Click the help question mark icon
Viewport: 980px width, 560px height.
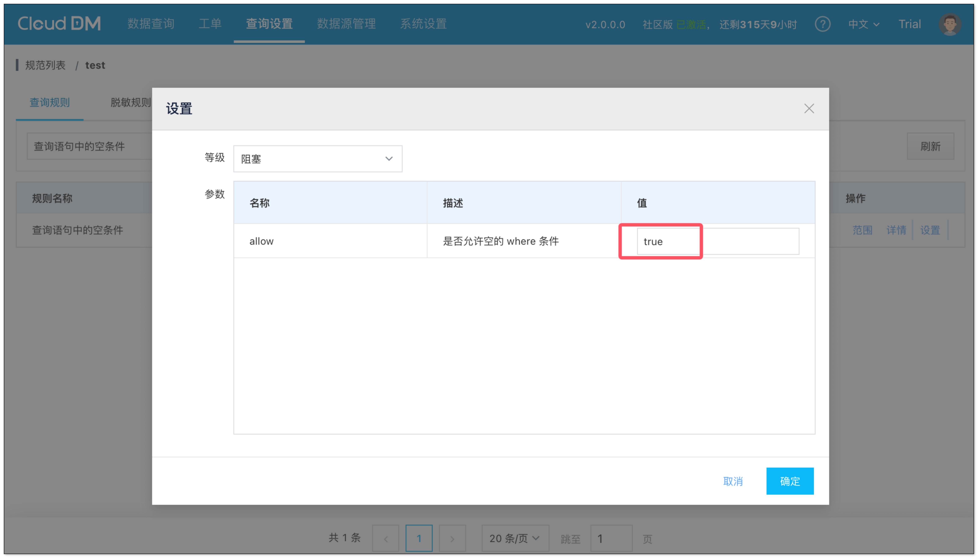(822, 25)
